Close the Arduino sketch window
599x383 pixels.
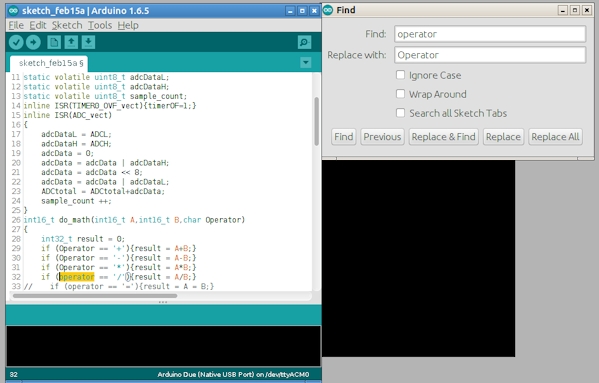pos(314,11)
